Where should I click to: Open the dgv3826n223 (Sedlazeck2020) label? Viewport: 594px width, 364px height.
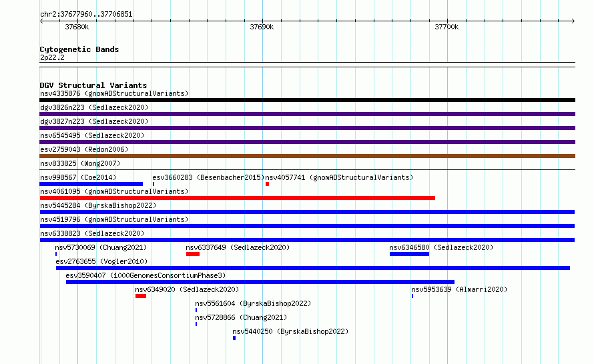tap(94, 107)
